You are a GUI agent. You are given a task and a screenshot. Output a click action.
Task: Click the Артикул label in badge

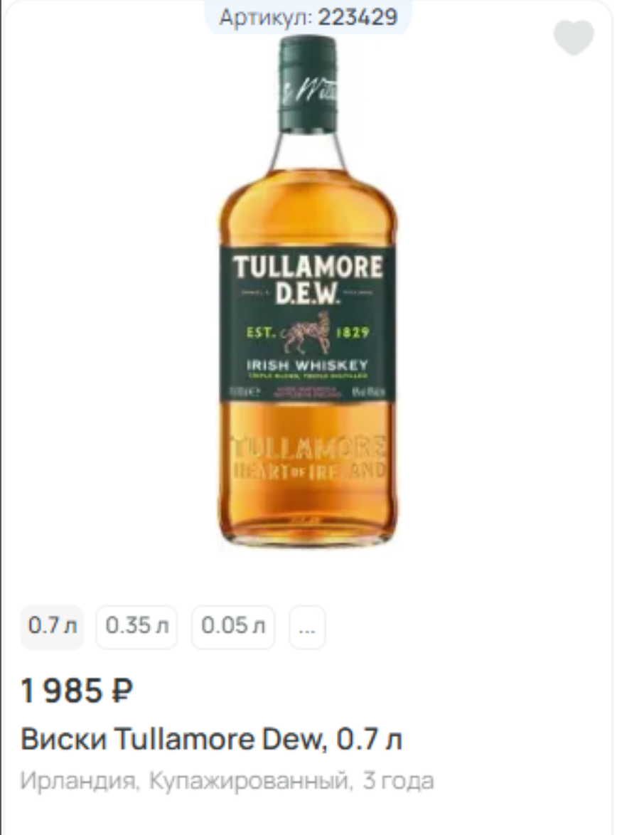(266, 18)
